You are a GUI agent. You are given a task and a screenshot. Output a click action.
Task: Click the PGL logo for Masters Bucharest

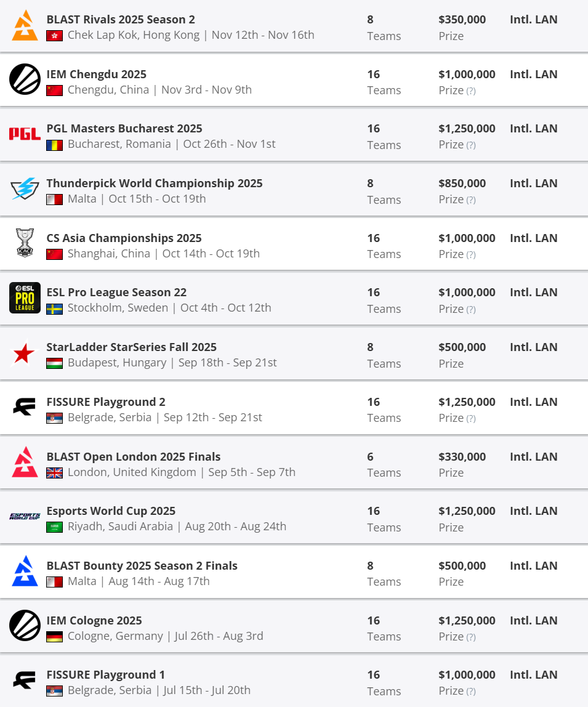(25, 134)
